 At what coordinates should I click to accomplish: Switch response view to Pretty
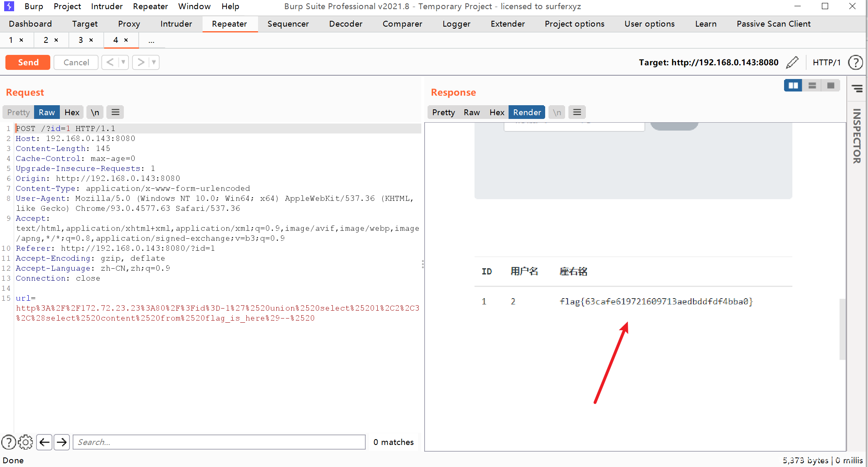(443, 112)
